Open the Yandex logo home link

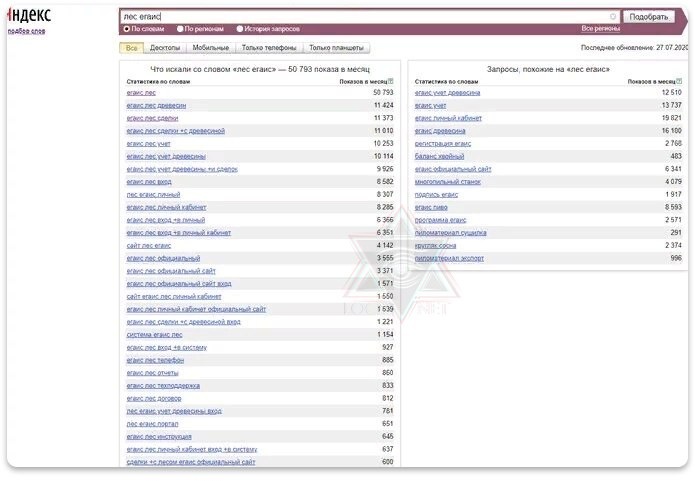click(29, 16)
